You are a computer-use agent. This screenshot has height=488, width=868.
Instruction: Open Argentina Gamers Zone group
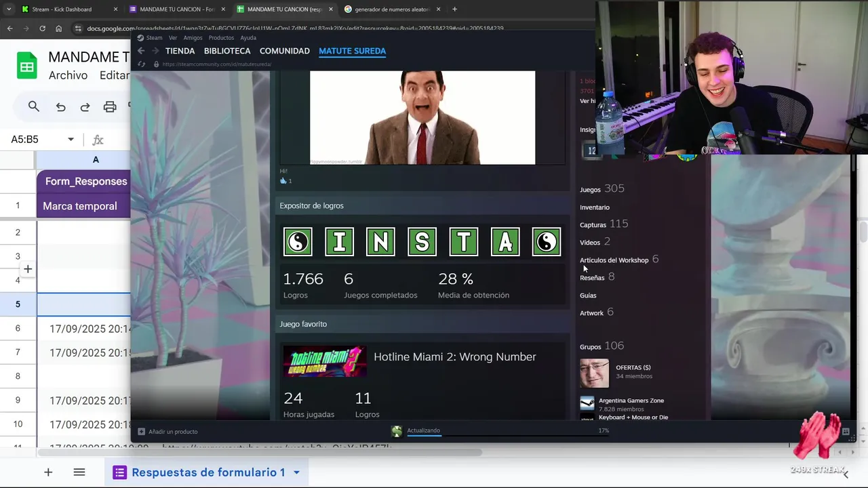click(631, 401)
